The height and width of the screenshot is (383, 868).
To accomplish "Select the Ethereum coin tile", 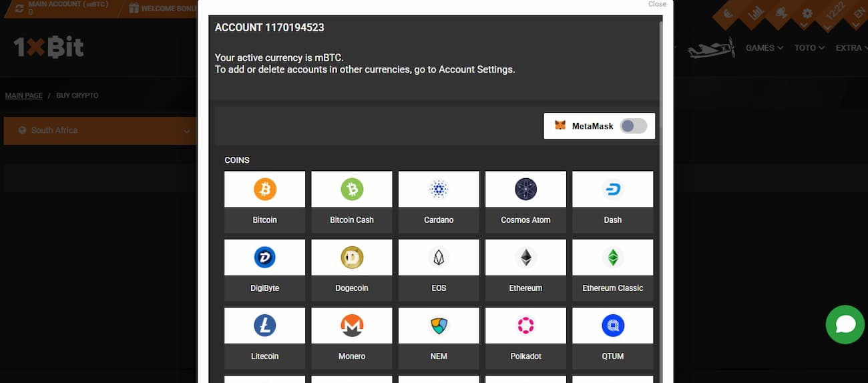I will [525, 270].
